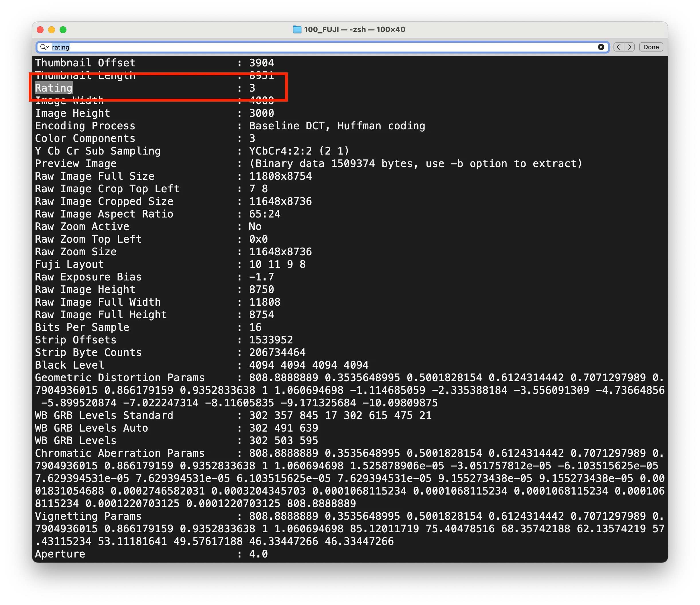
Task: Click the Raw Exposure Bias value -1.7
Action: (x=261, y=277)
